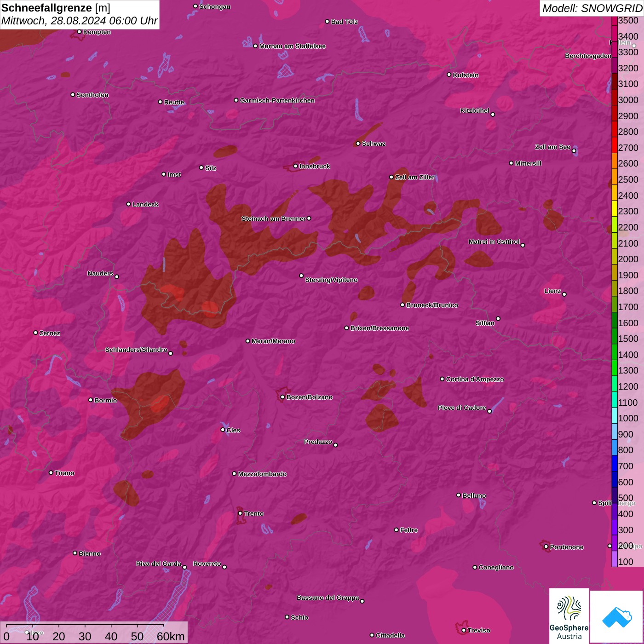Click the Lienz location marker

(x=564, y=294)
